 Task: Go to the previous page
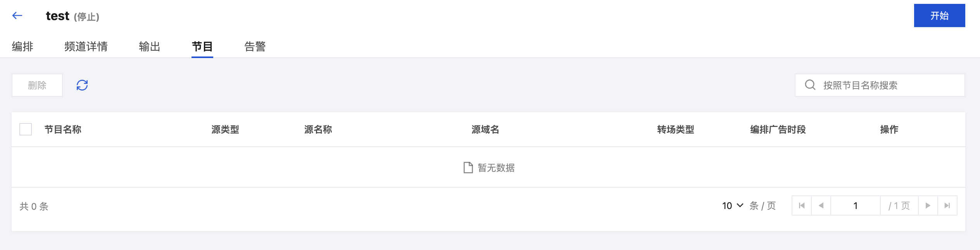[x=821, y=205]
